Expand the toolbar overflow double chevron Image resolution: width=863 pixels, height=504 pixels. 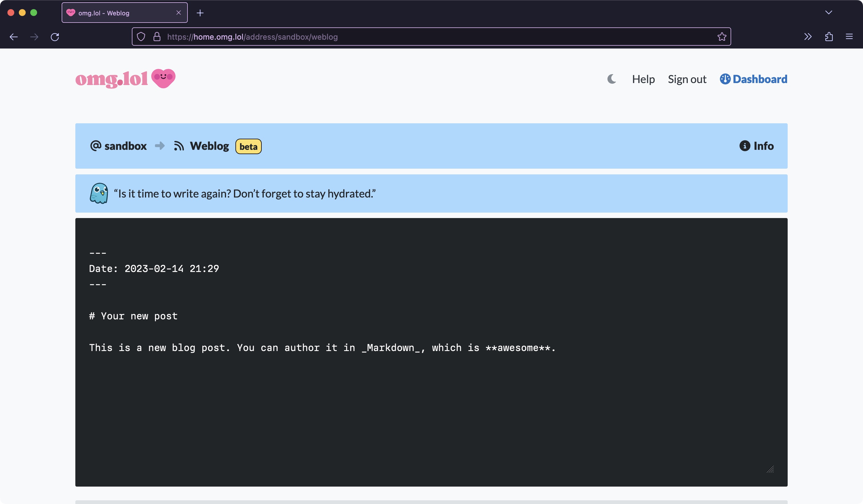(808, 37)
